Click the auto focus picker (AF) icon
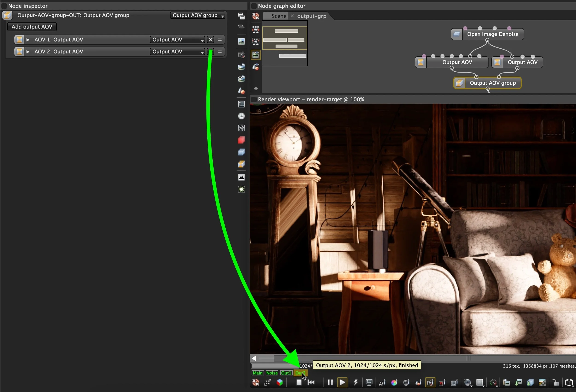The height and width of the screenshot is (392, 576). 382,383
